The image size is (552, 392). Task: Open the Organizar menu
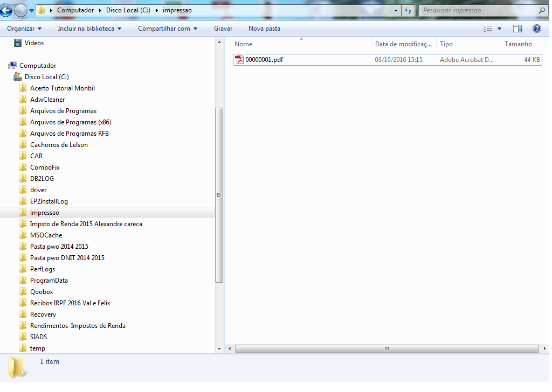[x=24, y=29]
